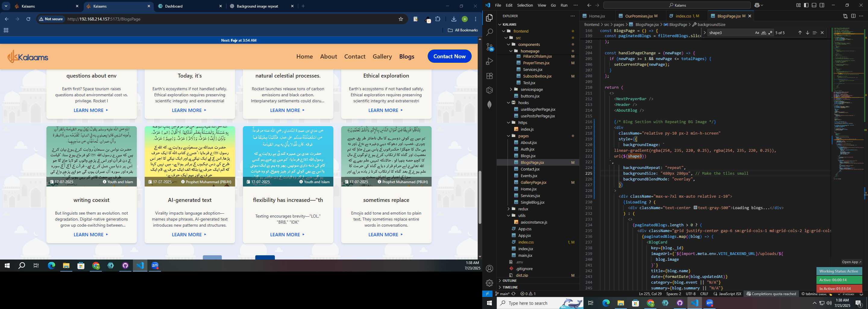Click LEARN MORE under sometimes replace
868x309 pixels.
coord(386,235)
